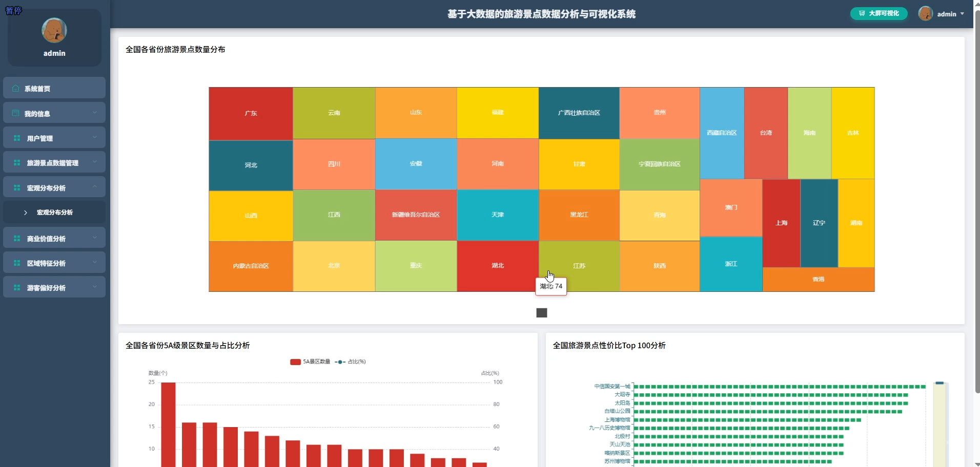Click the 浙江 treemap block
The width and height of the screenshot is (980, 467).
(x=731, y=264)
